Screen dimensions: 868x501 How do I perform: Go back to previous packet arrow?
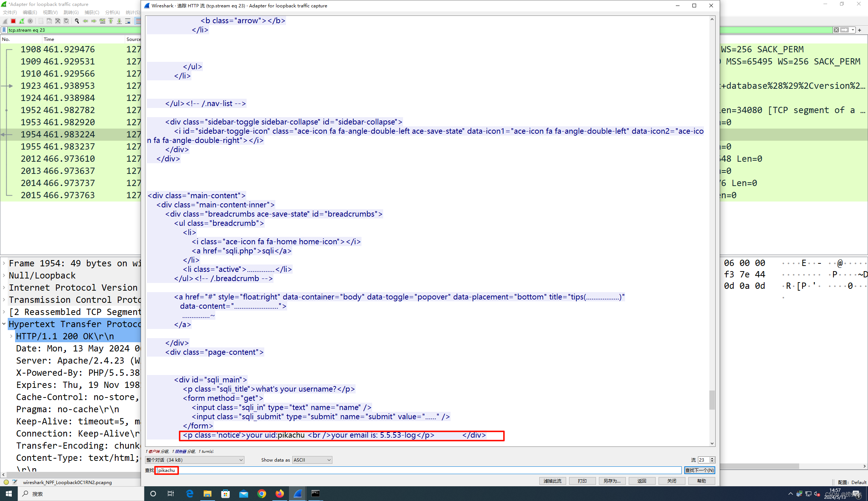[x=85, y=21]
